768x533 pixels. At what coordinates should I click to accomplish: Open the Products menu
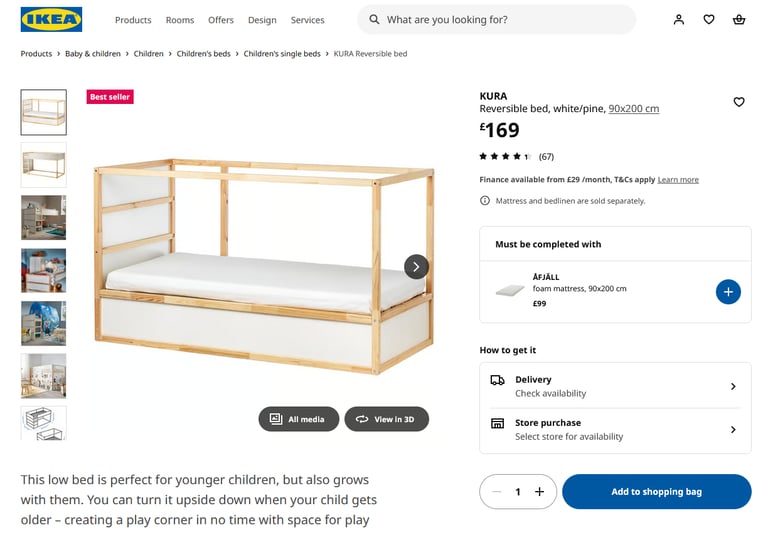pos(133,20)
